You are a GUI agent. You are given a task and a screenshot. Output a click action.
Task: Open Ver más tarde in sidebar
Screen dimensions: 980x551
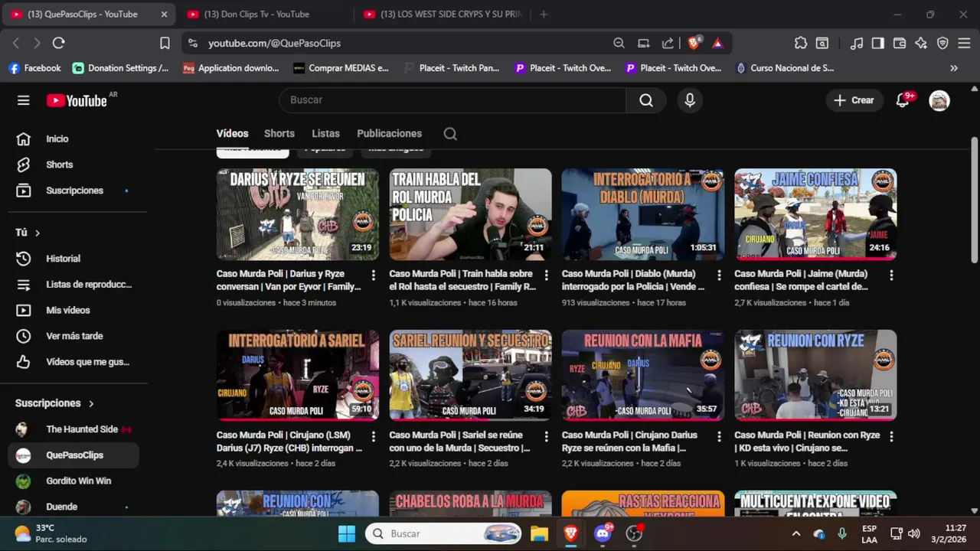[73, 336]
